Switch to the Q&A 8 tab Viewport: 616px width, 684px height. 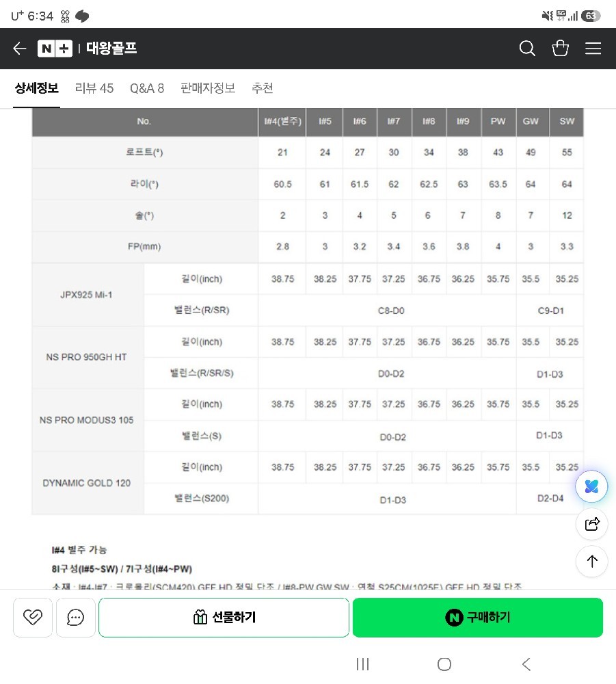(147, 88)
